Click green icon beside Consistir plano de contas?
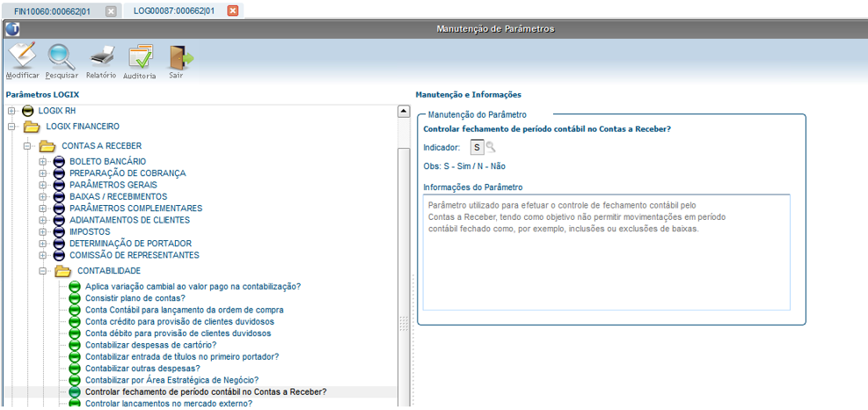 coord(75,298)
